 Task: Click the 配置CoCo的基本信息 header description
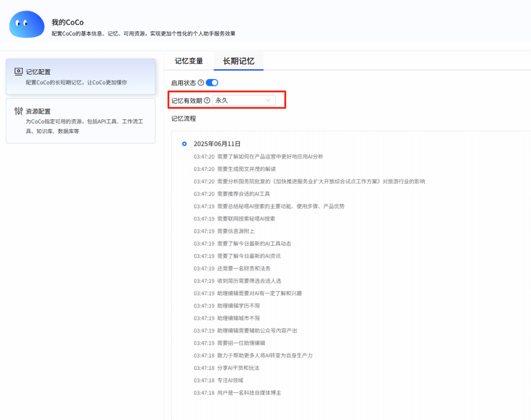[144, 33]
